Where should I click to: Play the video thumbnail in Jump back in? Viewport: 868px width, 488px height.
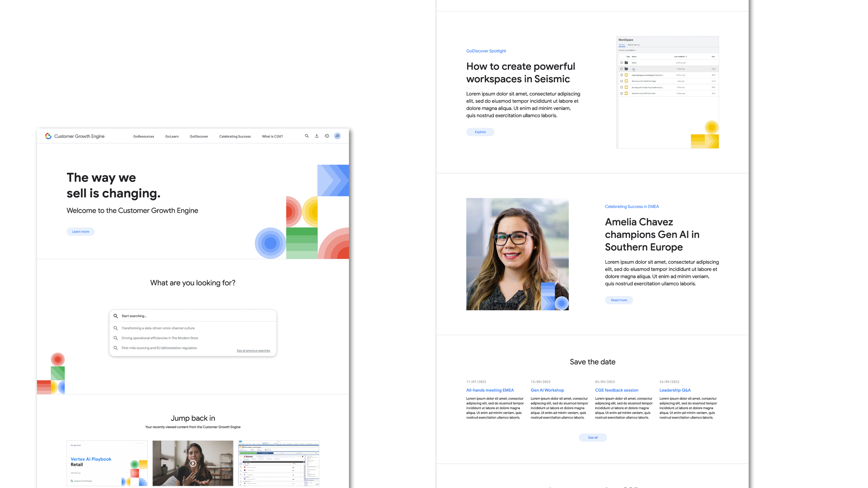click(x=193, y=463)
